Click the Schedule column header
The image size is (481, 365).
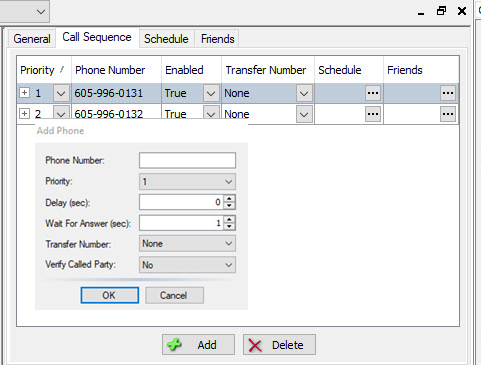[349, 70]
